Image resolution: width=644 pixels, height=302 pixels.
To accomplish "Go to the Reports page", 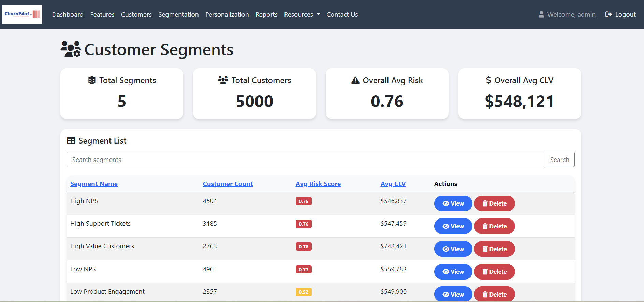I will tap(266, 14).
